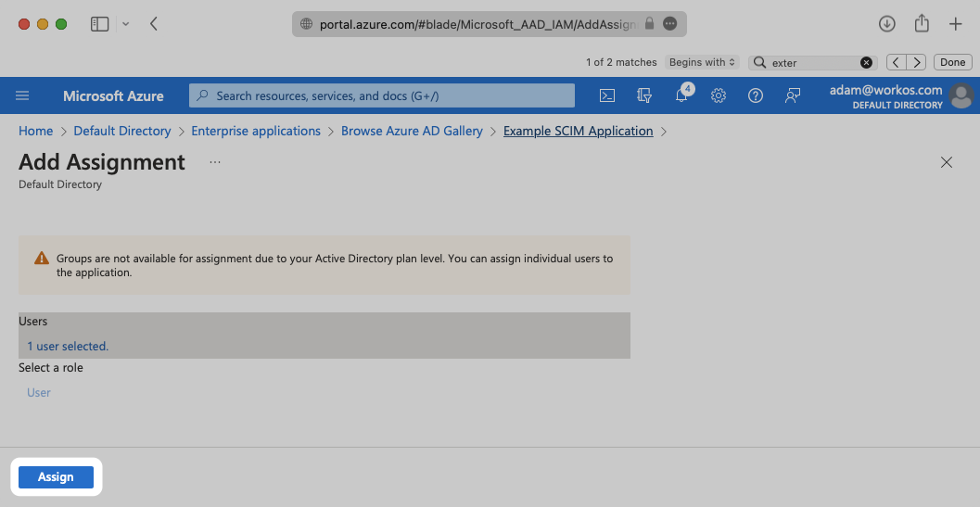Jump to next find match arrow

917,62
